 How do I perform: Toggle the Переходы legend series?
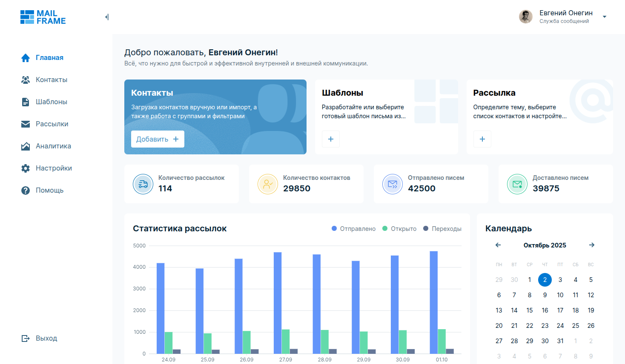442,229
